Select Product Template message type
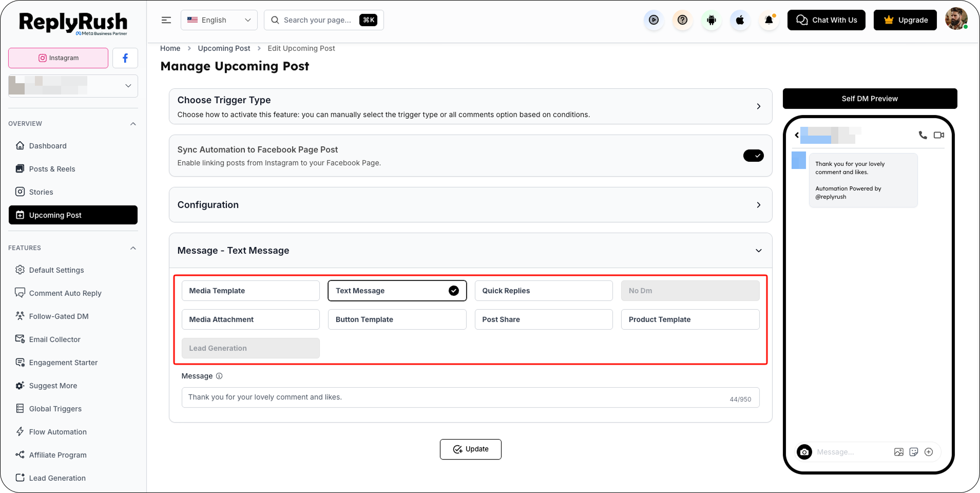The image size is (980, 493). [690, 319]
